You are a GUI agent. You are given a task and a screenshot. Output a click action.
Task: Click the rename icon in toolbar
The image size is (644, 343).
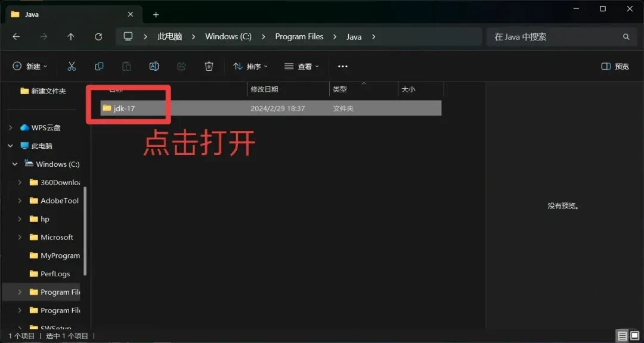coord(154,67)
